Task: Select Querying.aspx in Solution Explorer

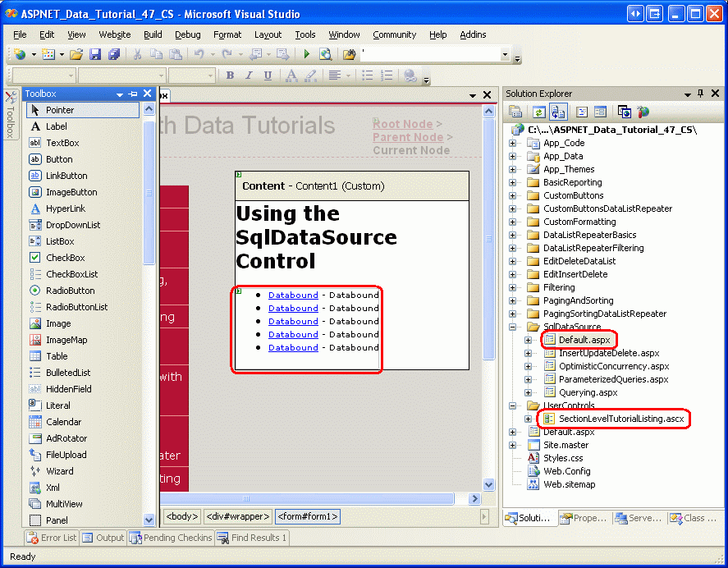Action: pyautogui.click(x=588, y=392)
